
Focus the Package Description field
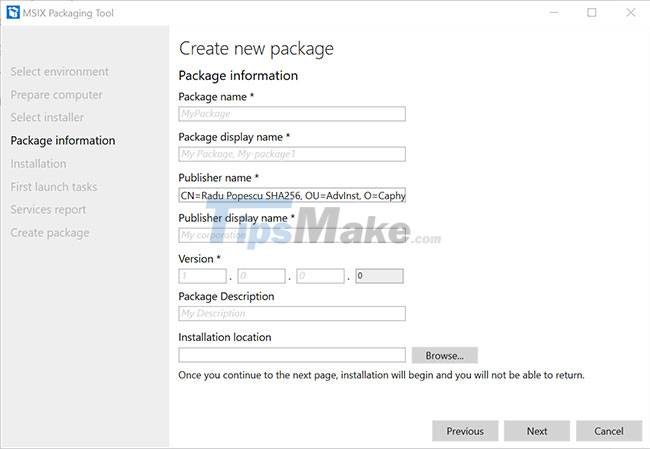tap(292, 313)
